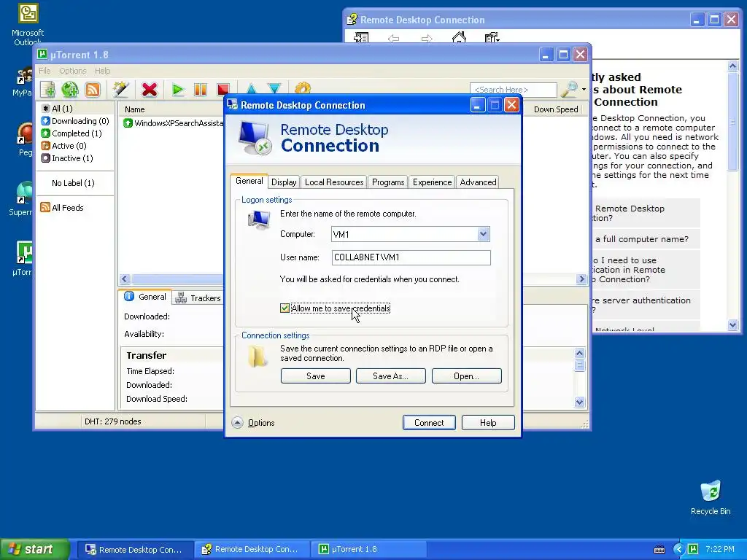Click help window scroll up arrow
Screen dimensions: 747x560
(732, 66)
